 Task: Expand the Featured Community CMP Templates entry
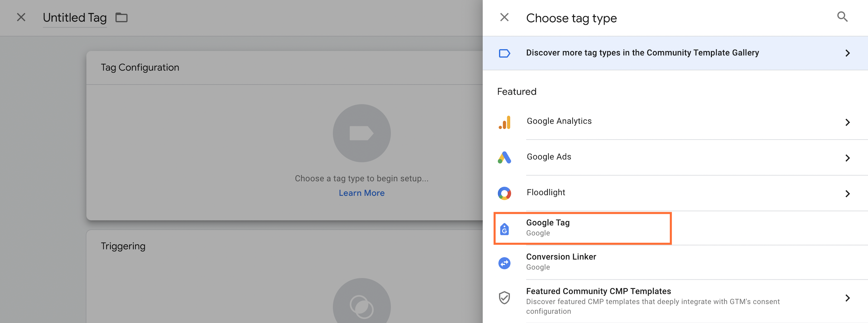click(848, 298)
